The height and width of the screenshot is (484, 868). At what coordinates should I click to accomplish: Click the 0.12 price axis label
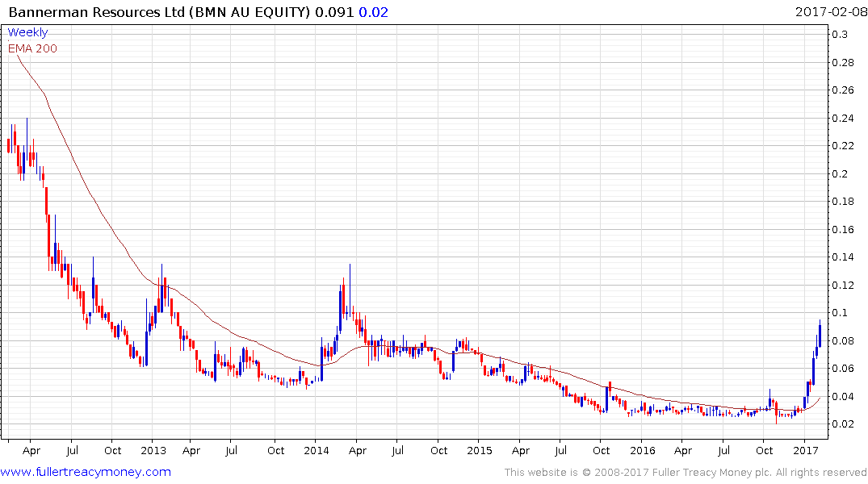[x=843, y=286]
